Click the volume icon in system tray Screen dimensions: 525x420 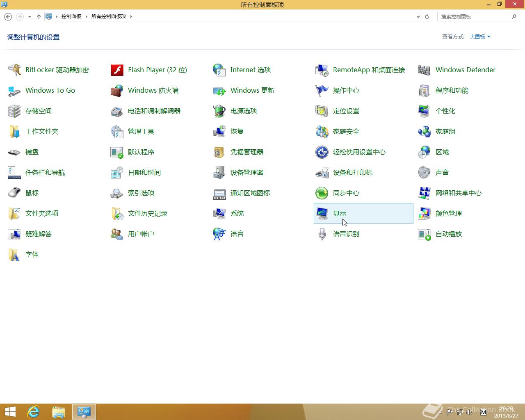[469, 412]
